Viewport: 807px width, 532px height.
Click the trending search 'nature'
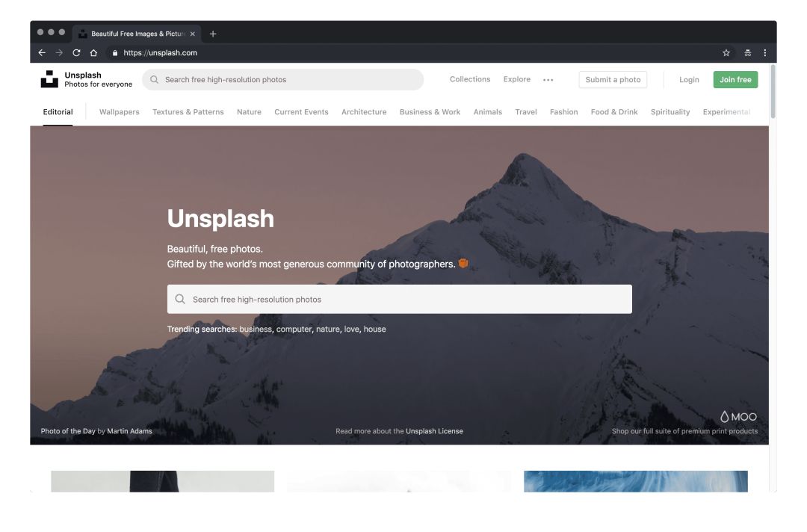[328, 330]
